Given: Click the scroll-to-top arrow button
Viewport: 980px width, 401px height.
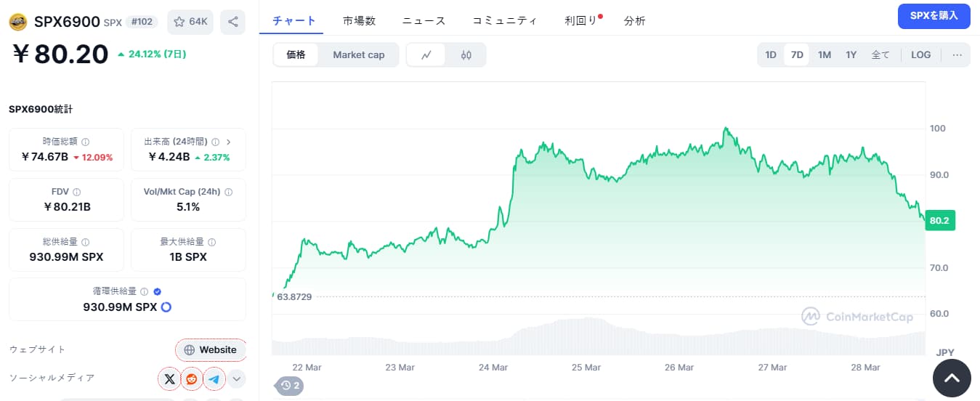Looking at the screenshot, I should click(952, 378).
